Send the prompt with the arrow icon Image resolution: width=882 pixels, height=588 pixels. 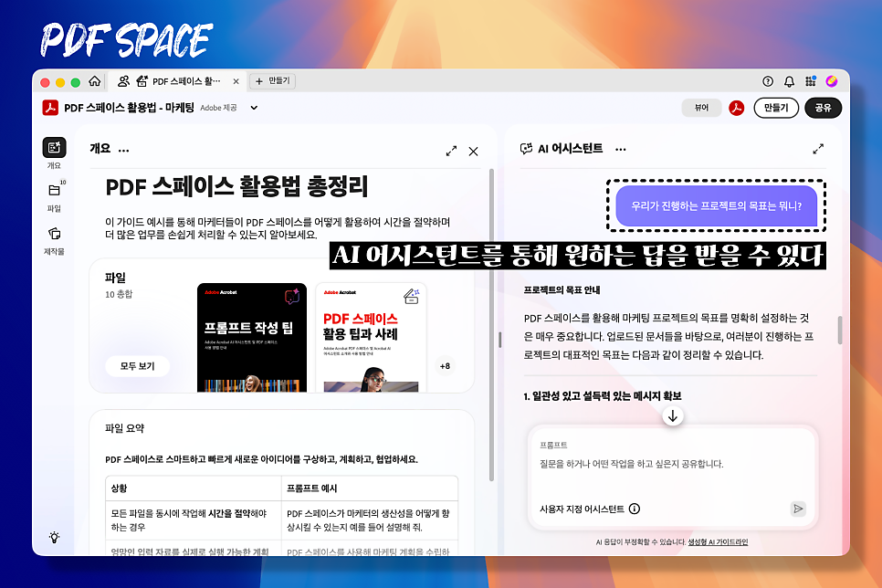click(x=798, y=509)
